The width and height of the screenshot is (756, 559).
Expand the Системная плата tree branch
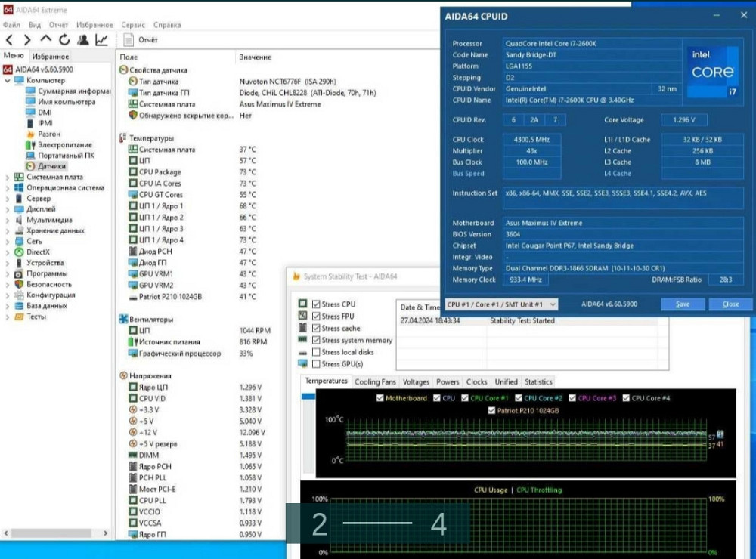(9, 176)
